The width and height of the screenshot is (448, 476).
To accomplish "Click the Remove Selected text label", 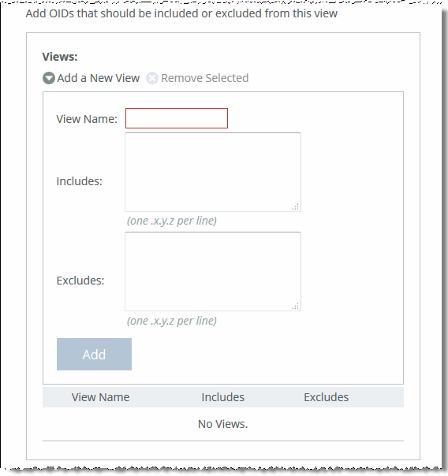I will pyautogui.click(x=205, y=78).
